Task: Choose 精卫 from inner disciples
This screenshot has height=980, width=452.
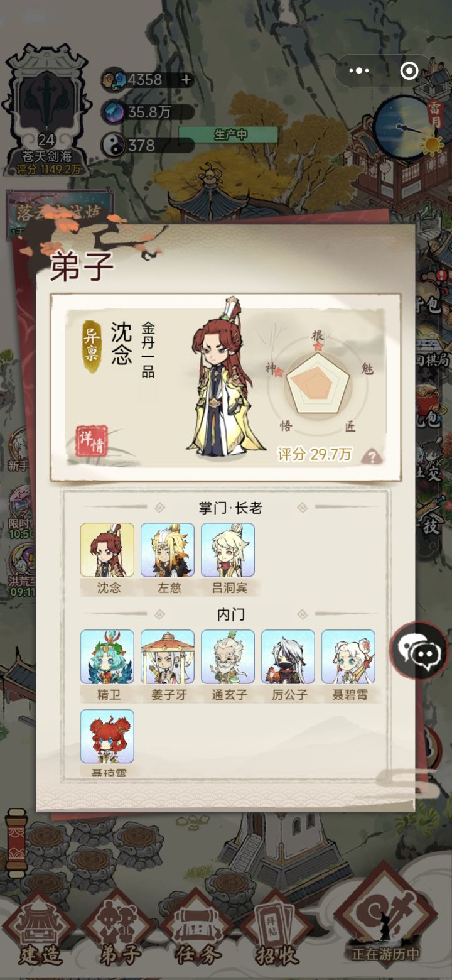Action: 107,657
